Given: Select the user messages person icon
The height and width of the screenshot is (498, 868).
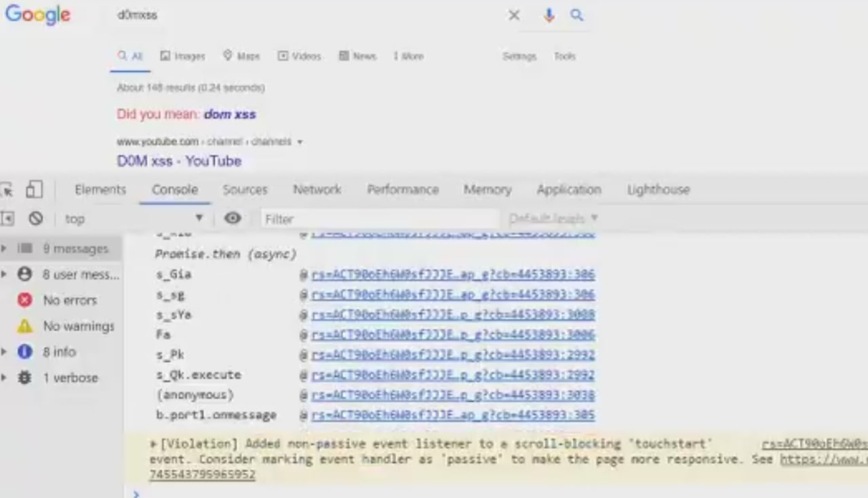Looking at the screenshot, I should (x=24, y=274).
